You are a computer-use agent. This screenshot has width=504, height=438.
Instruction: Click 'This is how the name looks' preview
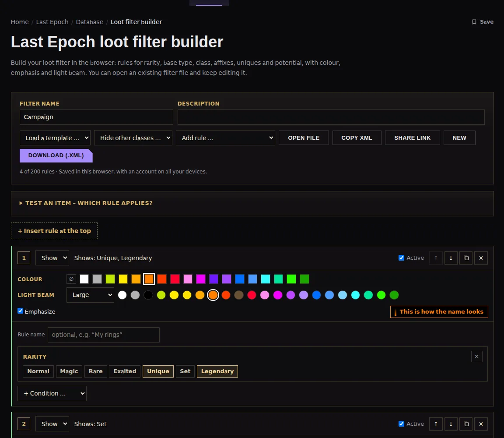pos(439,311)
